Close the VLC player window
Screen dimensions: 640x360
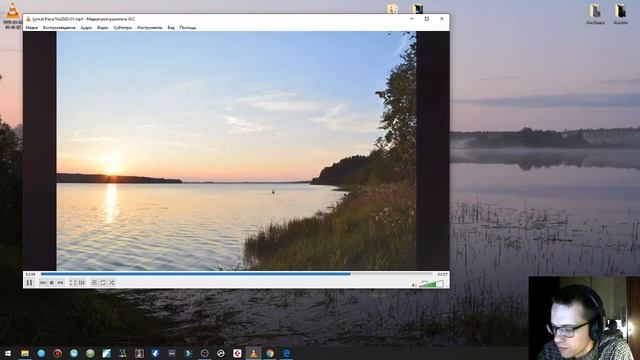coord(442,19)
